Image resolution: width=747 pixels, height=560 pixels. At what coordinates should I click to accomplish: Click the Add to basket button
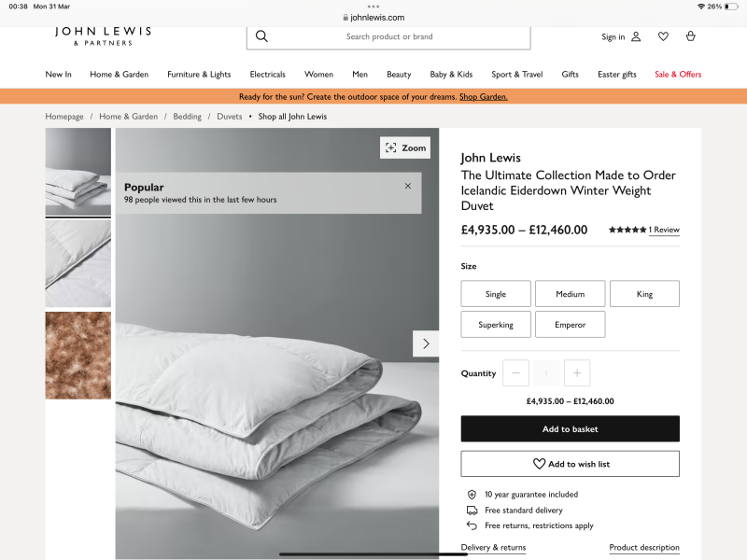click(570, 428)
